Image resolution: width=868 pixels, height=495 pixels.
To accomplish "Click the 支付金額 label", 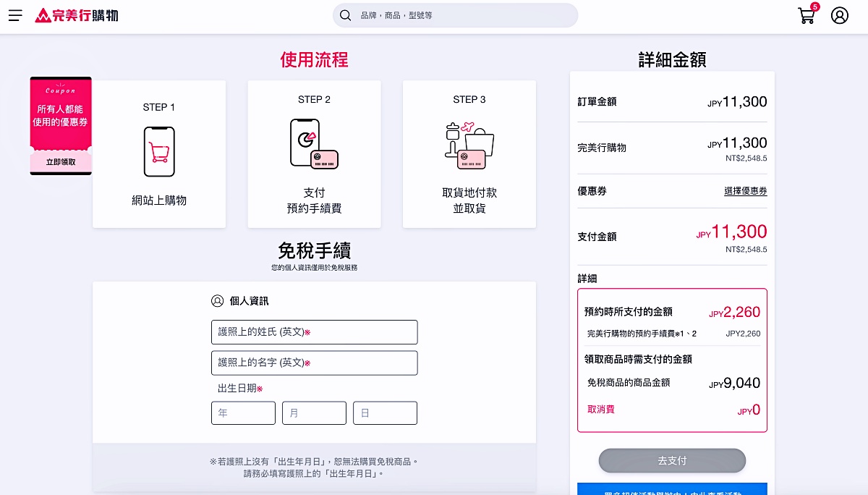I will coord(597,237).
